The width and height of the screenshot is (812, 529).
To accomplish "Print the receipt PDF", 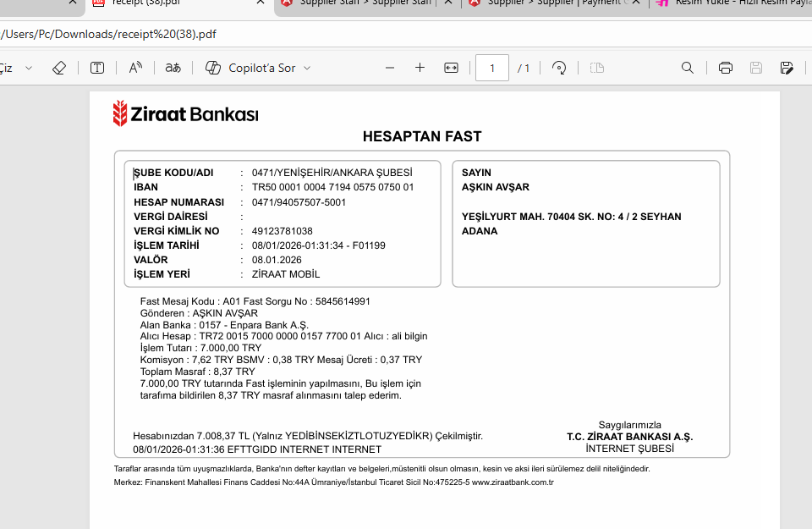I will [726, 68].
